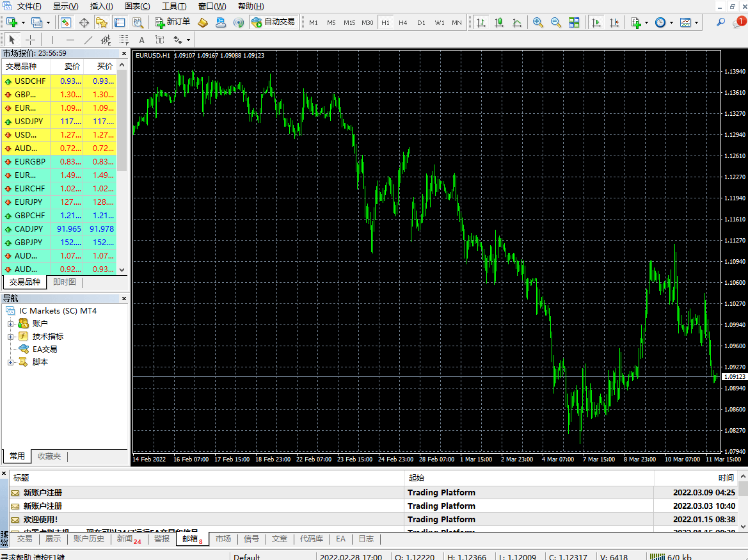The height and width of the screenshot is (560, 748).
Task: Zoom in on the chart
Action: point(538,22)
